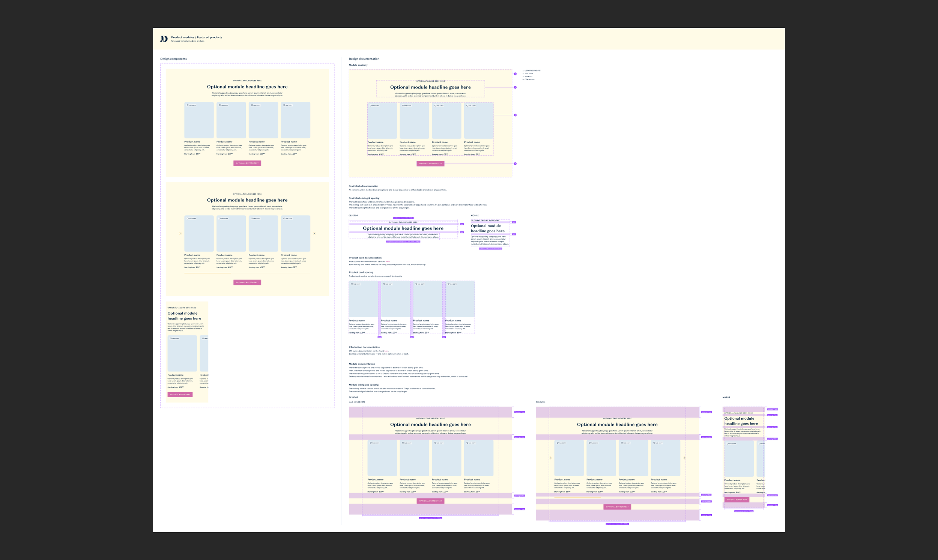Screen dimensions: 938x560
Task: Click annotation marker 1 in module anatomy
Action: click(x=515, y=74)
